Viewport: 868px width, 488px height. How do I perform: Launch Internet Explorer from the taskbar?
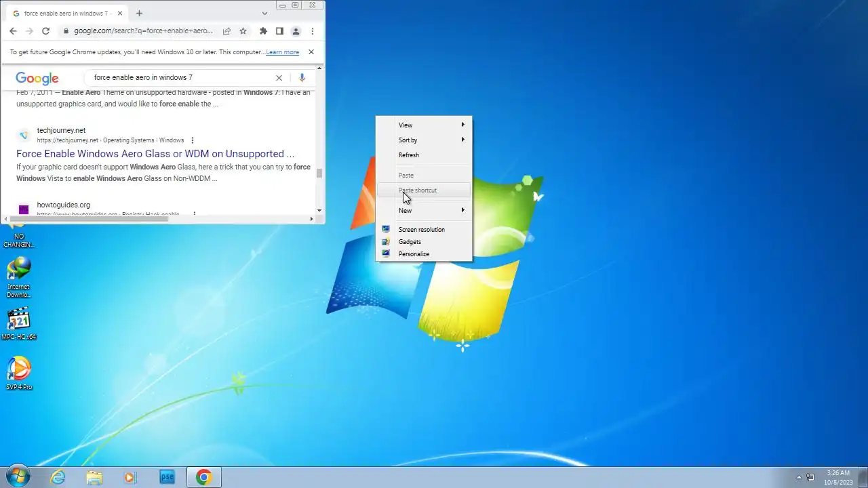coord(58,477)
